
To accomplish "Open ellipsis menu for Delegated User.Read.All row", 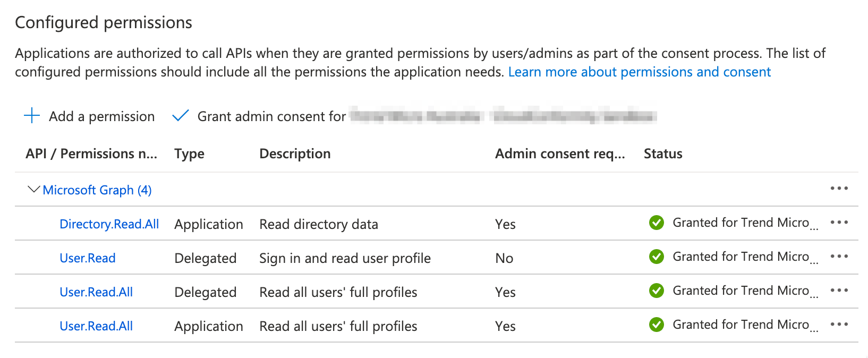I will [839, 291].
